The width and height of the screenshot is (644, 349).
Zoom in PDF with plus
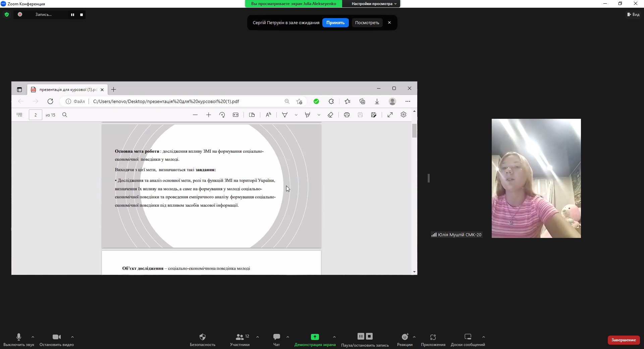[x=209, y=115]
